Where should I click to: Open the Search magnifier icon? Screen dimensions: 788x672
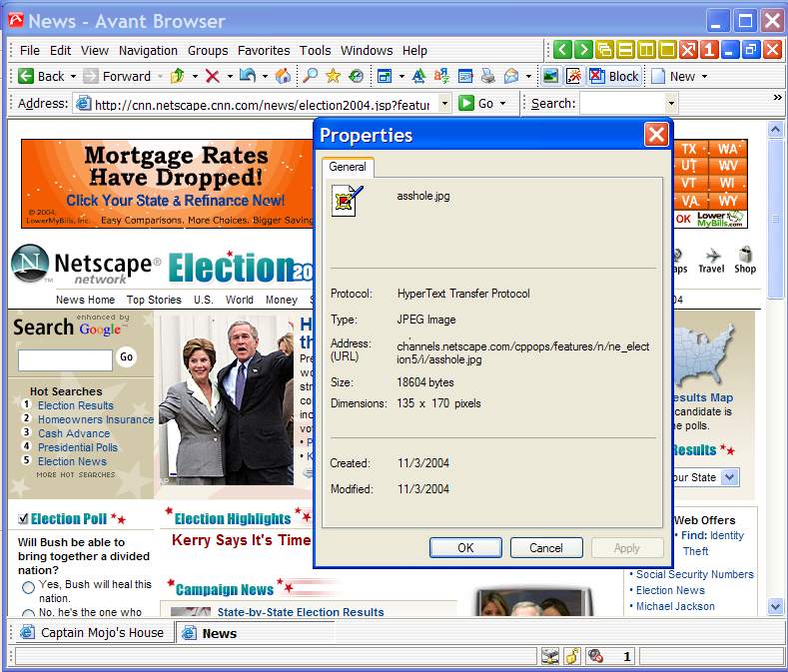[x=310, y=76]
